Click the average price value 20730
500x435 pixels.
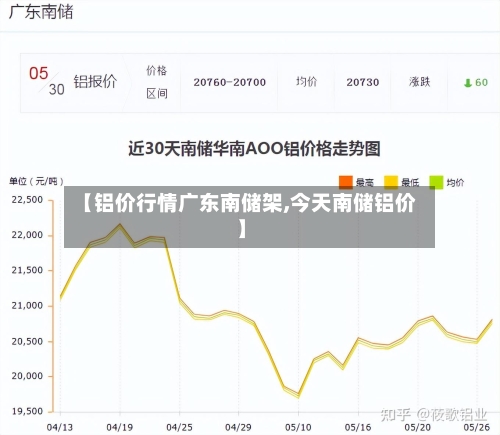[x=363, y=82]
